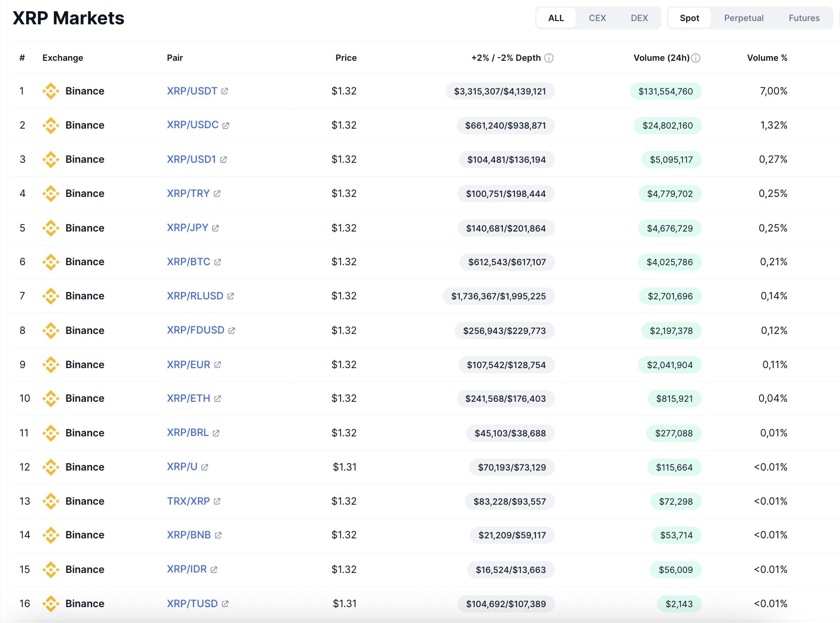Sort the table by the Price column header
This screenshot has width=840, height=623.
[x=346, y=58]
